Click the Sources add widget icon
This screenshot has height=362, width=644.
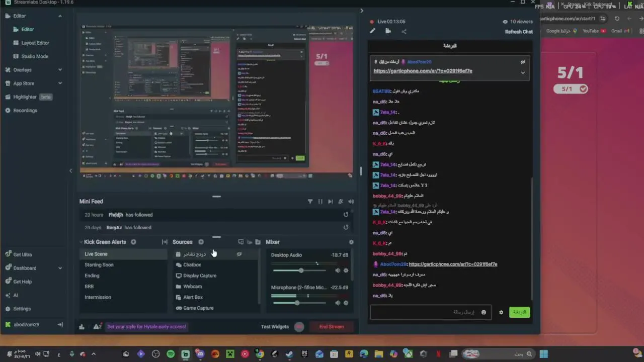click(x=240, y=242)
